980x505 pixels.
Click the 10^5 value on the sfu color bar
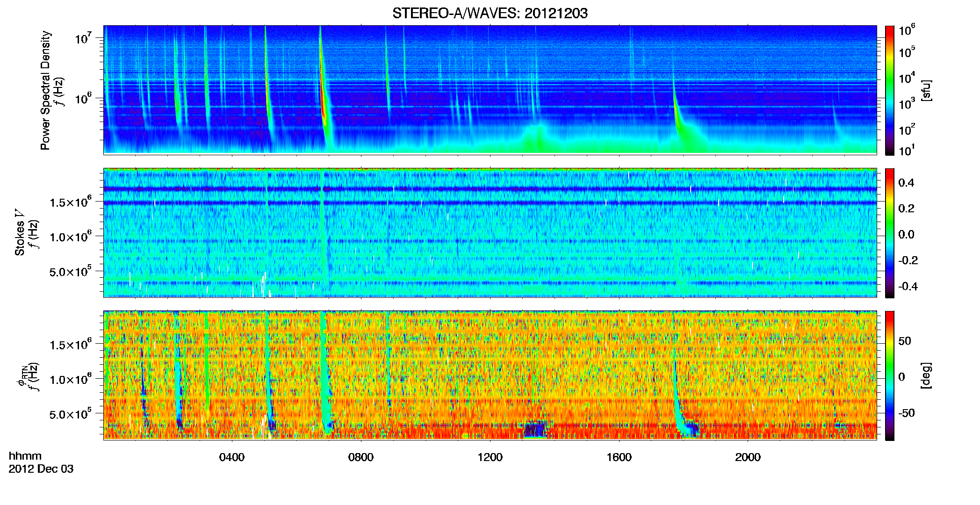pyautogui.click(x=907, y=52)
